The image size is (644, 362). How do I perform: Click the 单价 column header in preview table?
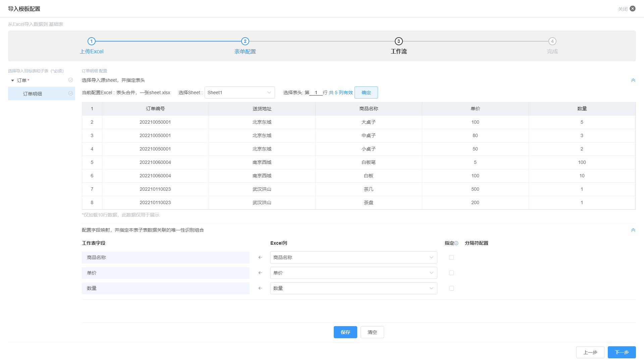pos(475,109)
